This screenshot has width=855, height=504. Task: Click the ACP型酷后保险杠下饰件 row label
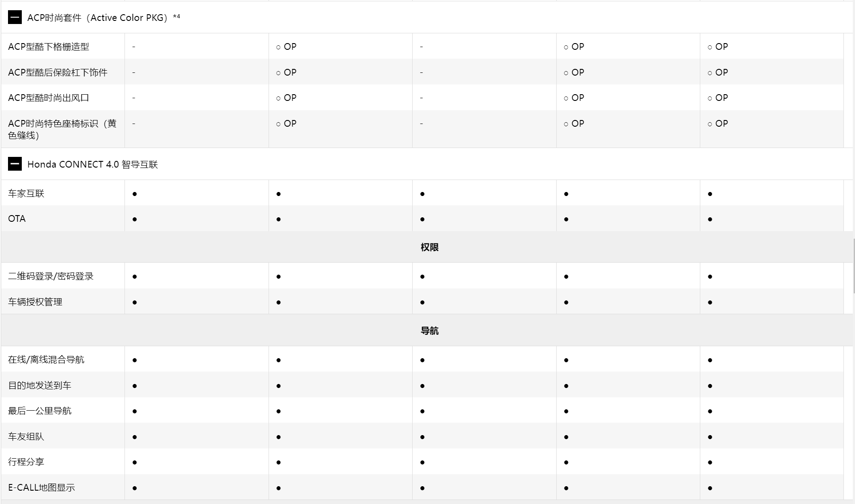58,72
